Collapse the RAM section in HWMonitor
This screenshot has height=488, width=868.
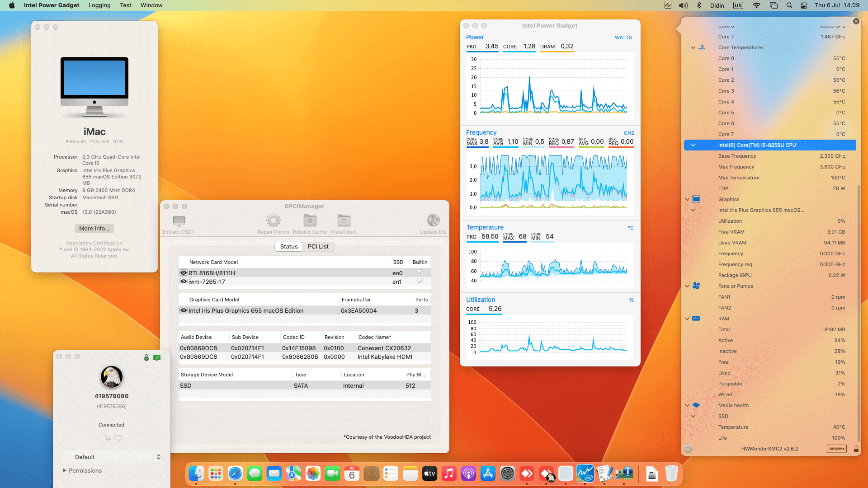coord(687,319)
